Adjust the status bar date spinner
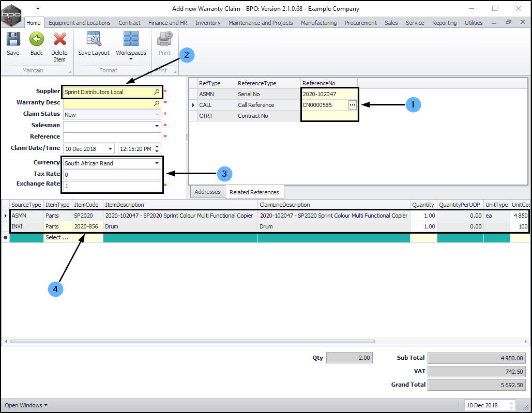 [512, 405]
